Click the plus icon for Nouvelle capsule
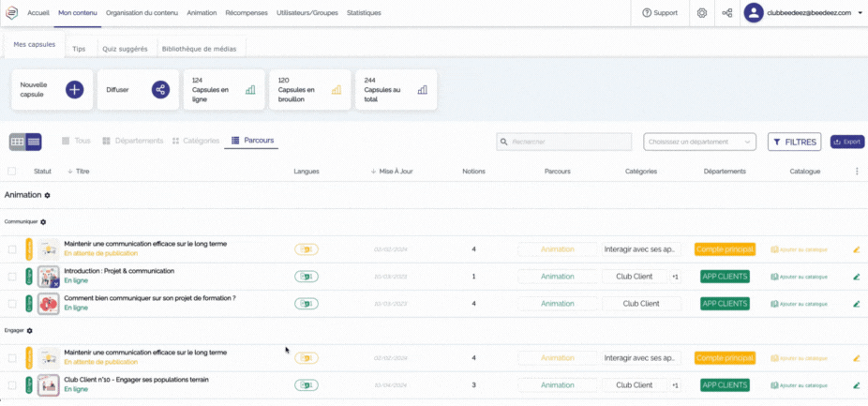The image size is (868, 406). (x=74, y=90)
